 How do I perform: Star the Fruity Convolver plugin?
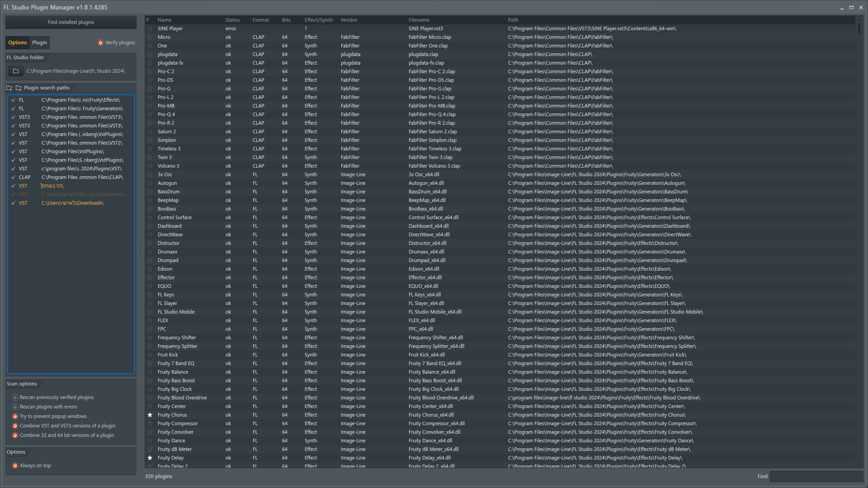[x=150, y=432]
